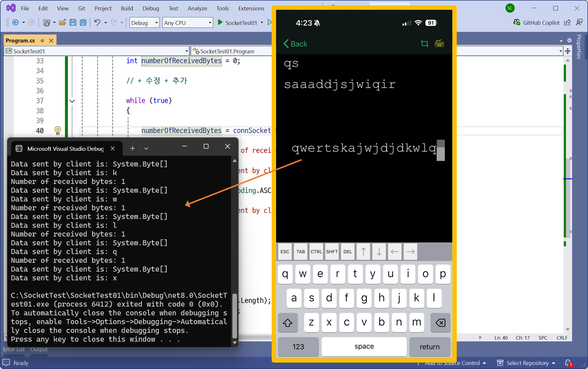Image resolution: width=588 pixels, height=369 pixels.
Task: Tap the green up arrow key
Action: [x=363, y=252]
